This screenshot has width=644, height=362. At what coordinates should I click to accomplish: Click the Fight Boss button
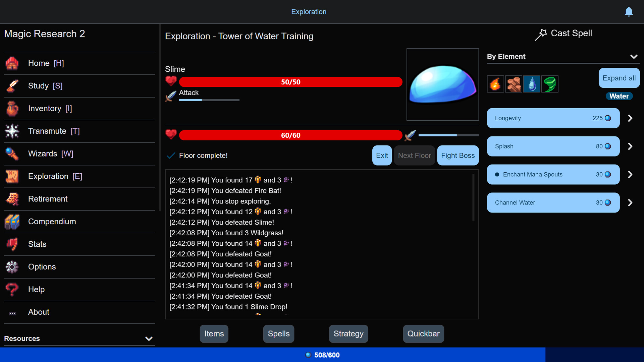pyautogui.click(x=458, y=155)
